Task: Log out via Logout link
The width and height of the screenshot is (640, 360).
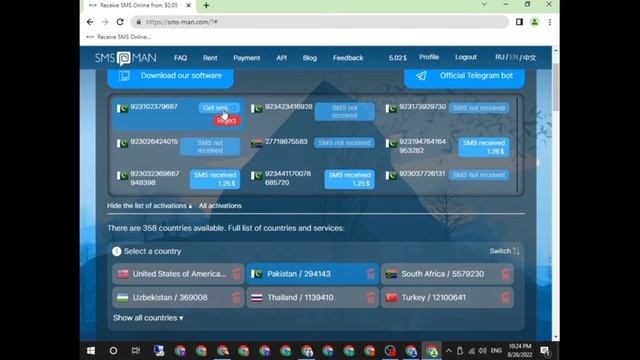Action: pos(466,57)
